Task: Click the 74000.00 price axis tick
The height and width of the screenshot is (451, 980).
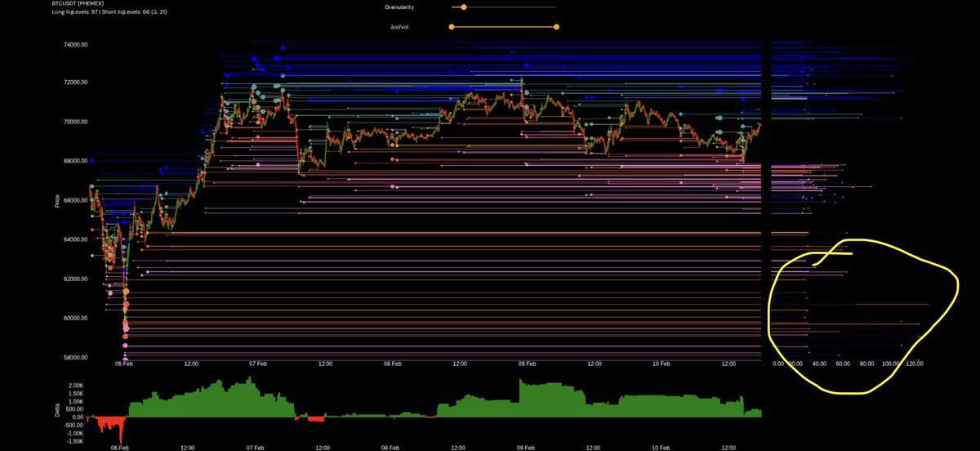Action: tap(76, 45)
